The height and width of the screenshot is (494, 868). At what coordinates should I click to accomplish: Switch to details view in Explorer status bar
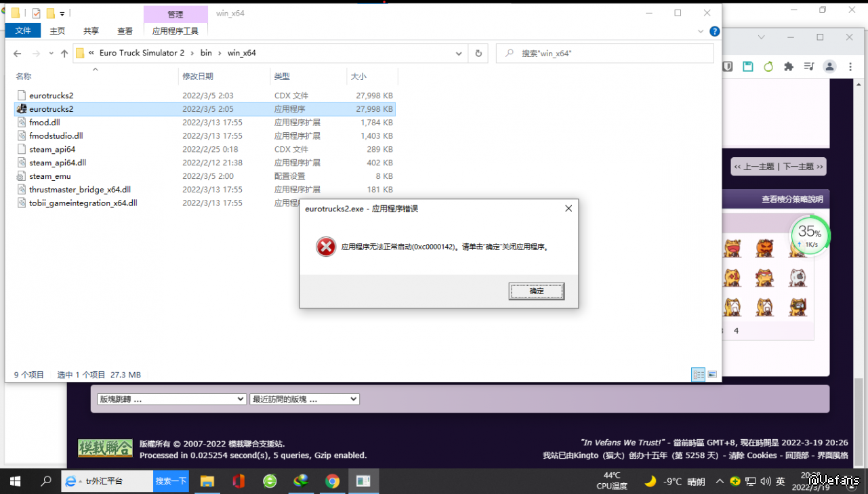(697, 375)
